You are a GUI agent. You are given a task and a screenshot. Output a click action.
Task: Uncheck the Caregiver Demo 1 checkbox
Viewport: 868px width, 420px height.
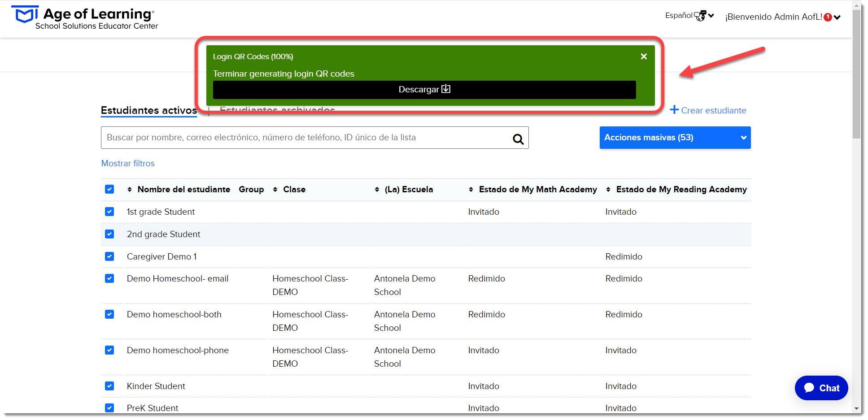(109, 256)
